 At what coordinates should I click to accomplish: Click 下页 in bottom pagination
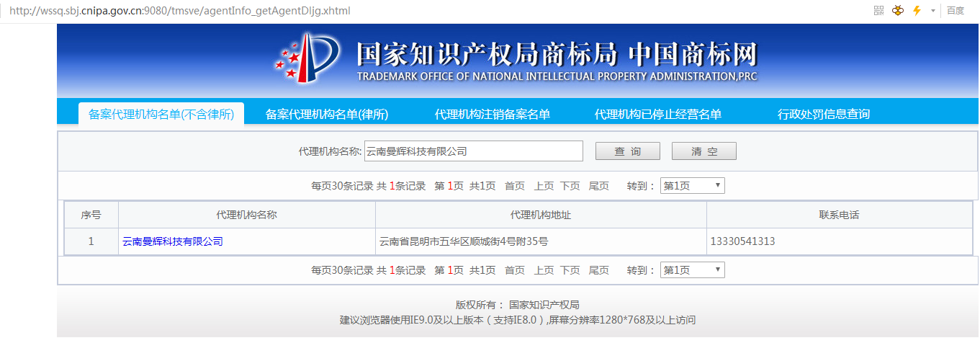pyautogui.click(x=570, y=270)
